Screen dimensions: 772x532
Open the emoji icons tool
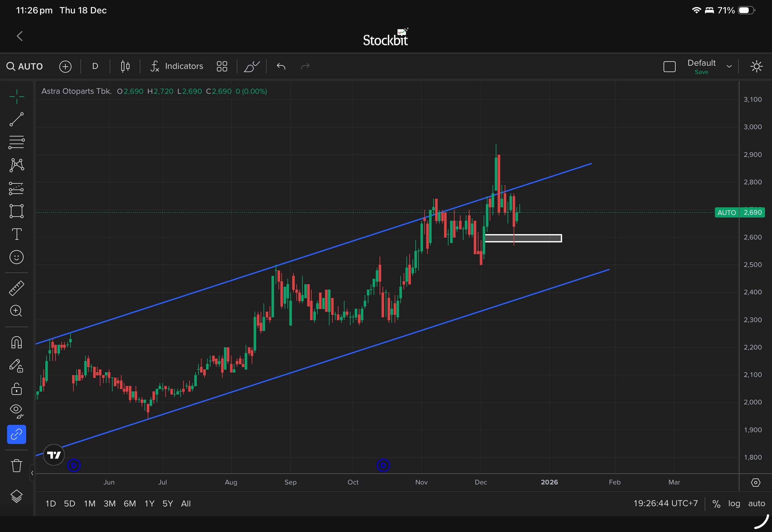click(x=16, y=257)
